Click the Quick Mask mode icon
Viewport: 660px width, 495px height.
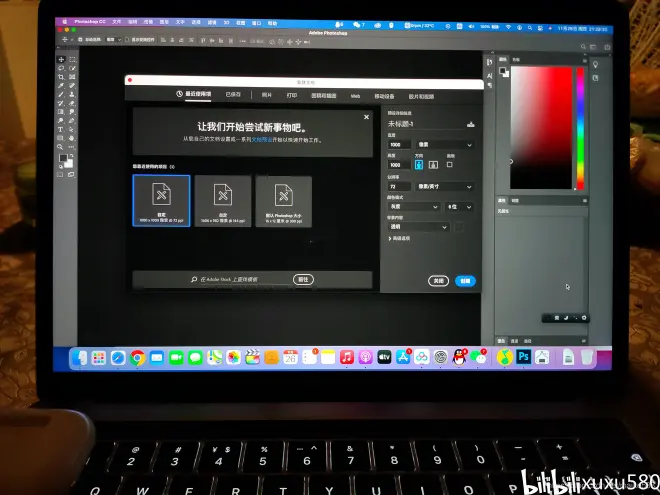click(60, 175)
